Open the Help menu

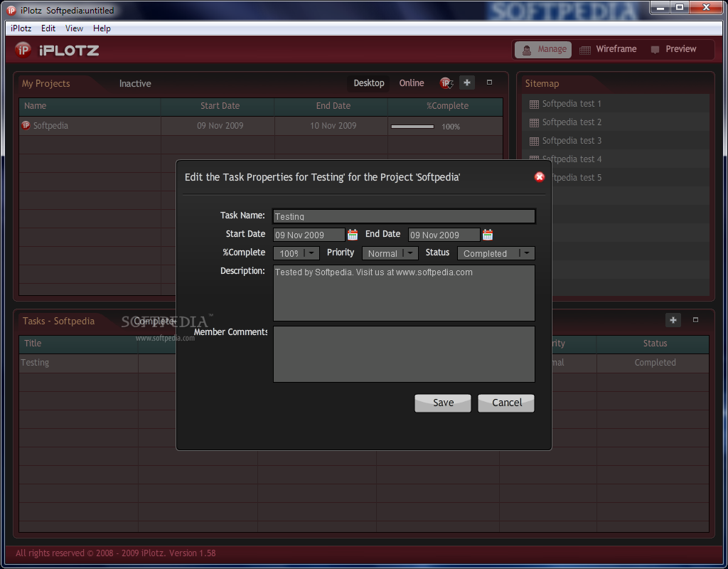(102, 28)
